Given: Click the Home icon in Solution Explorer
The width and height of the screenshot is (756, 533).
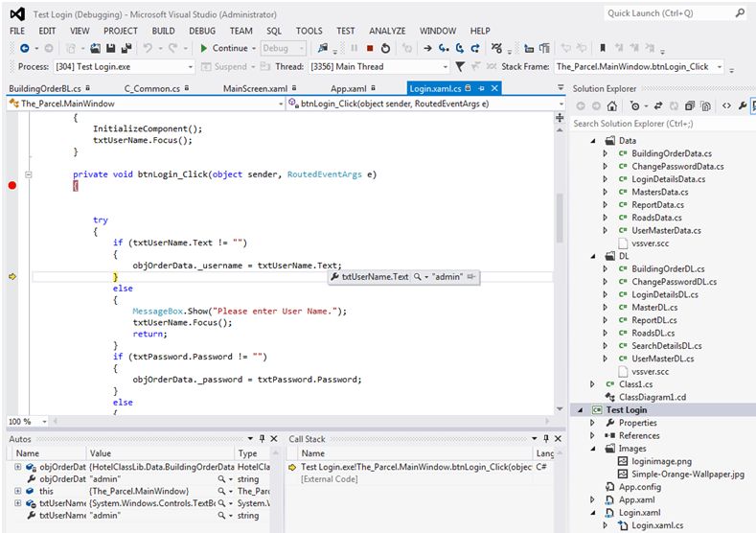Looking at the screenshot, I should point(613,105).
